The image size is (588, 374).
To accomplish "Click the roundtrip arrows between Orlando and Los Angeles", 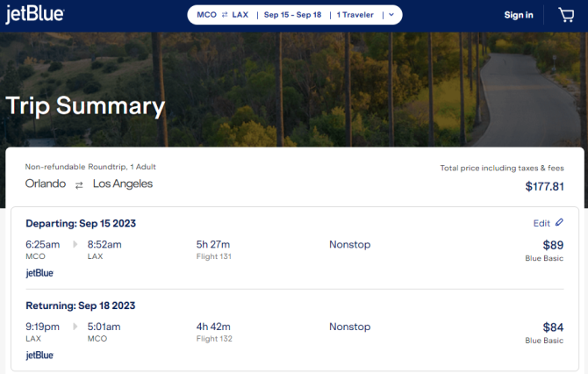I will coord(79,185).
